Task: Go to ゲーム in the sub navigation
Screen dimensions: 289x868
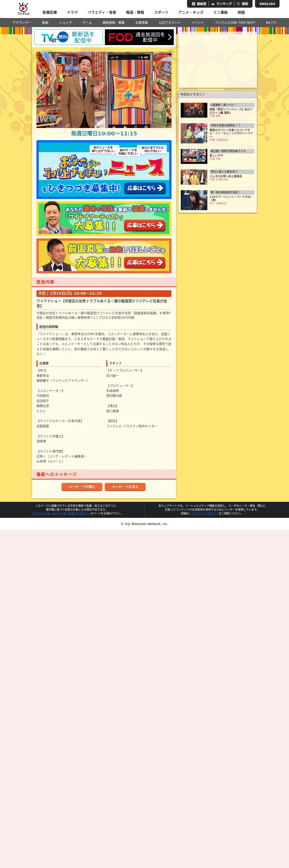Action: coord(87,23)
